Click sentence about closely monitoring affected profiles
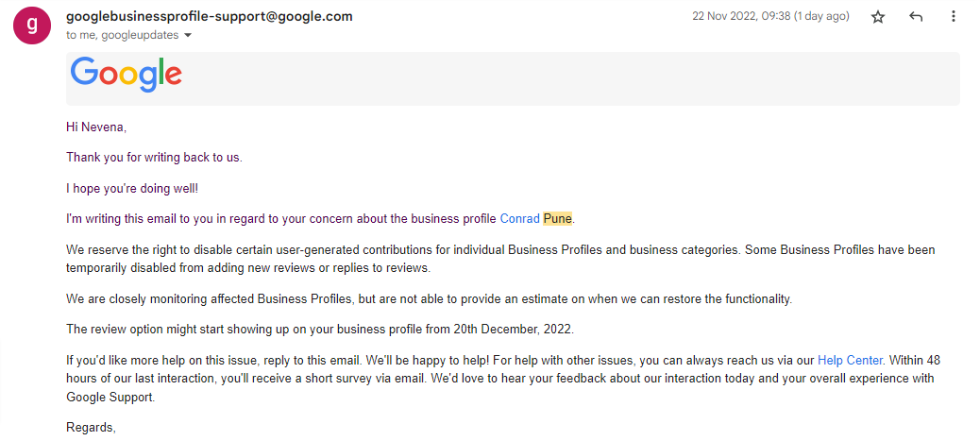The height and width of the screenshot is (441, 980). point(430,299)
